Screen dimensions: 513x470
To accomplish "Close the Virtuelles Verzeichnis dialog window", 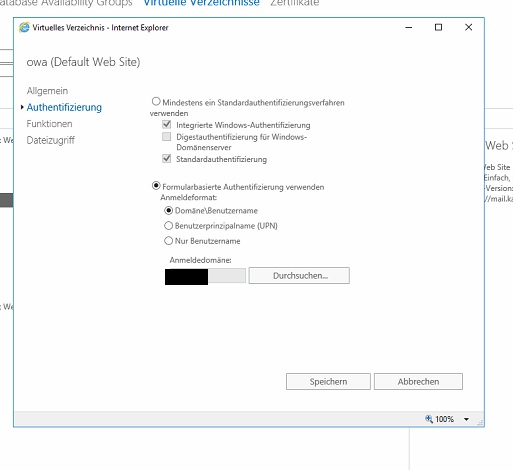I will [468, 27].
